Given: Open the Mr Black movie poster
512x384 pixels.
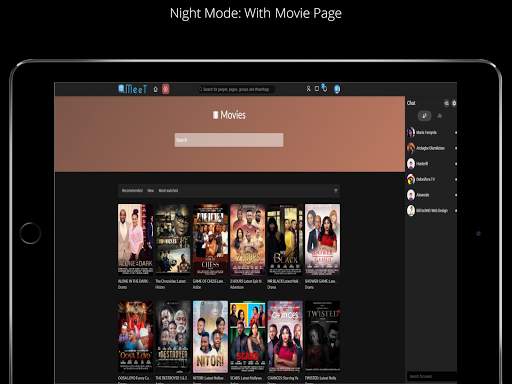Looking at the screenshot, I should point(285,239).
